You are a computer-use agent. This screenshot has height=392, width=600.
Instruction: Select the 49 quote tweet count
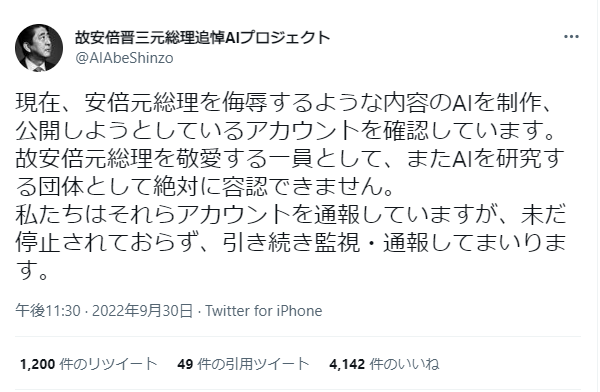[185, 364]
